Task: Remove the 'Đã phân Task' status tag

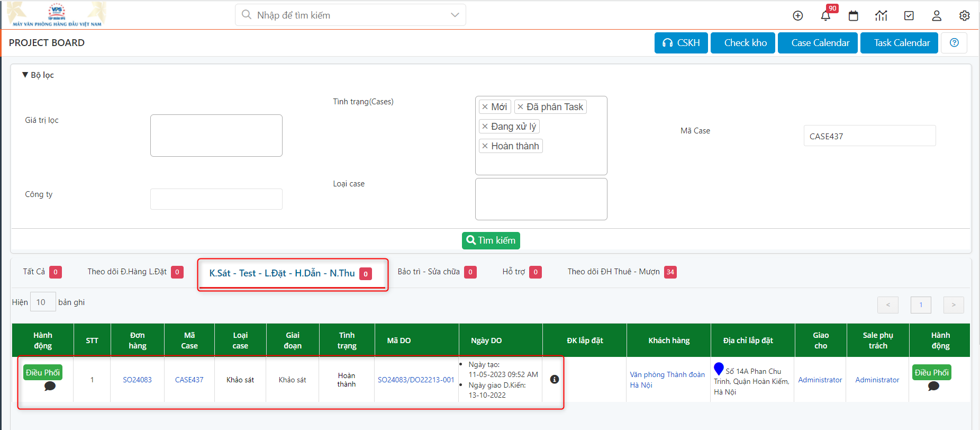Action: (x=520, y=107)
